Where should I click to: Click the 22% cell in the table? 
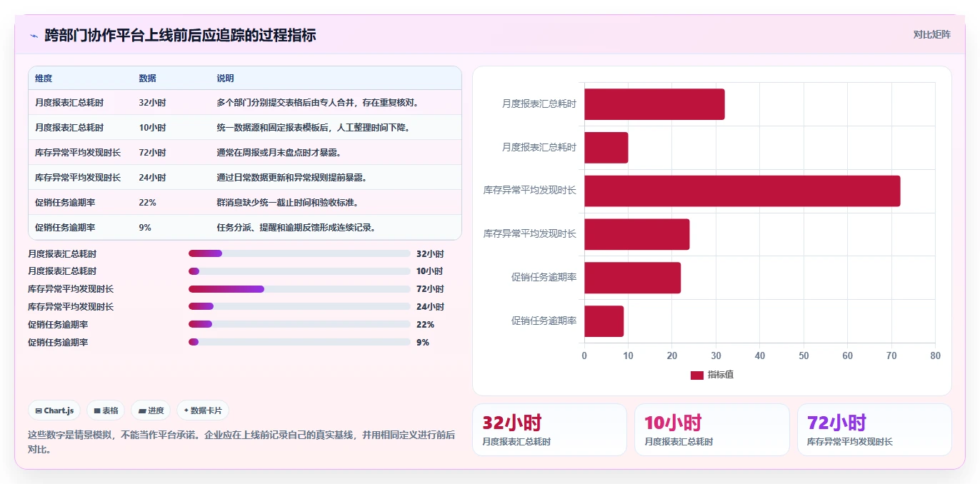click(148, 203)
